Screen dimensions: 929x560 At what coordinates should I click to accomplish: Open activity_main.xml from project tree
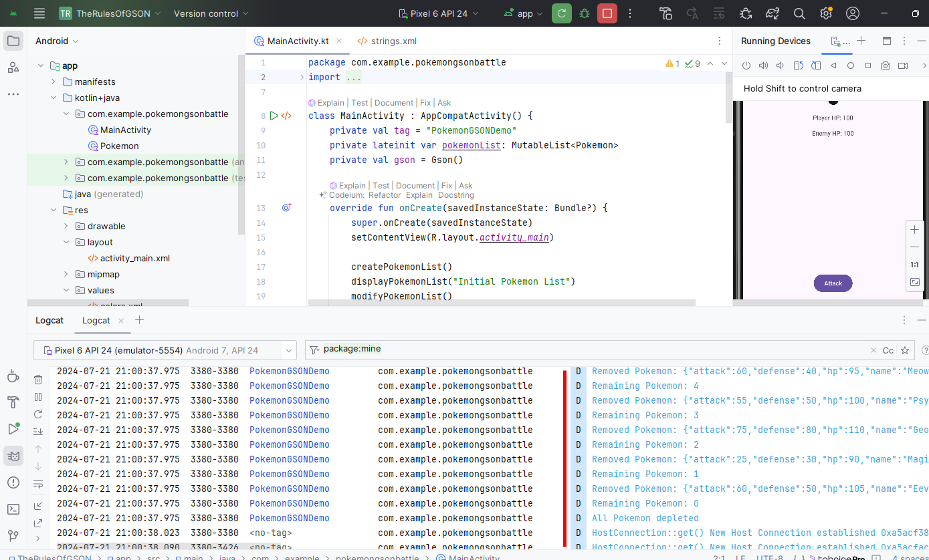pyautogui.click(x=134, y=258)
